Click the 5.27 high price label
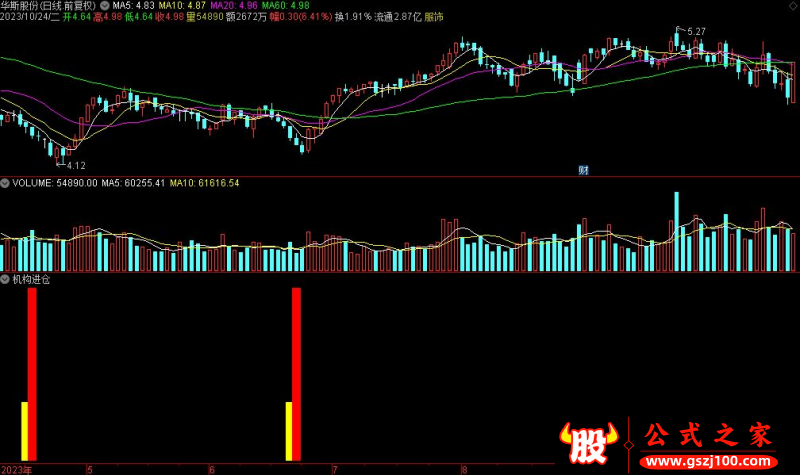Image resolution: width=800 pixels, height=475 pixels. pos(696,32)
